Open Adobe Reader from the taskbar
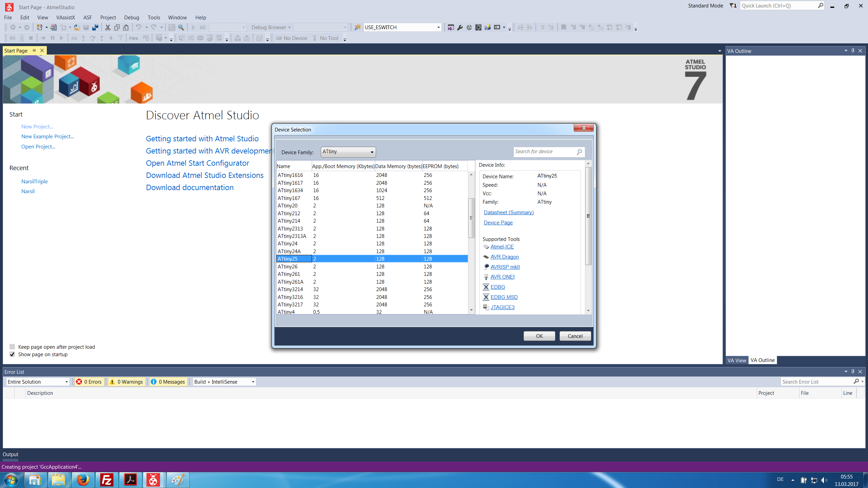This screenshot has width=868, height=488. pyautogui.click(x=131, y=480)
